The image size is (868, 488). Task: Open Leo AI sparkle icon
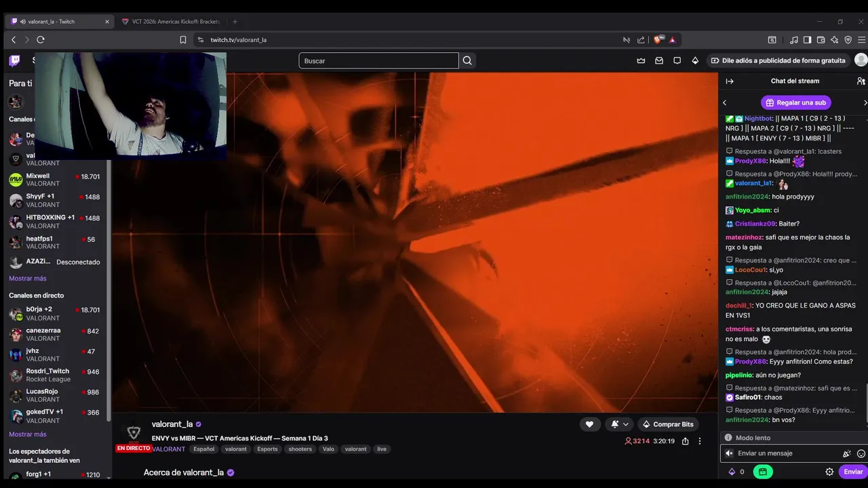(x=834, y=40)
